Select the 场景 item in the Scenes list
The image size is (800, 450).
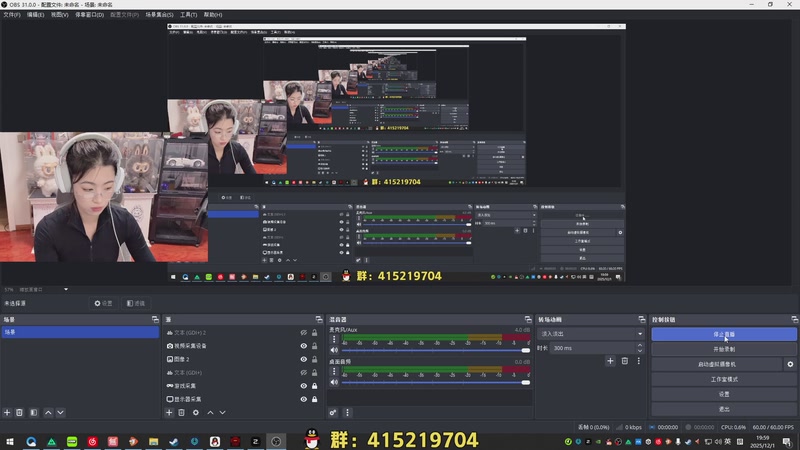[80, 332]
